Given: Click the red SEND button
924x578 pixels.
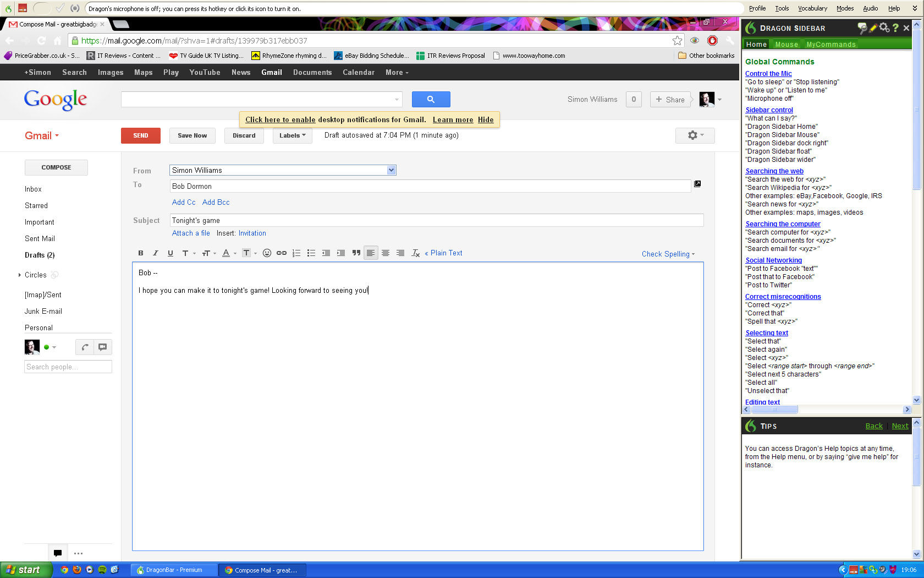Looking at the screenshot, I should (x=141, y=135).
